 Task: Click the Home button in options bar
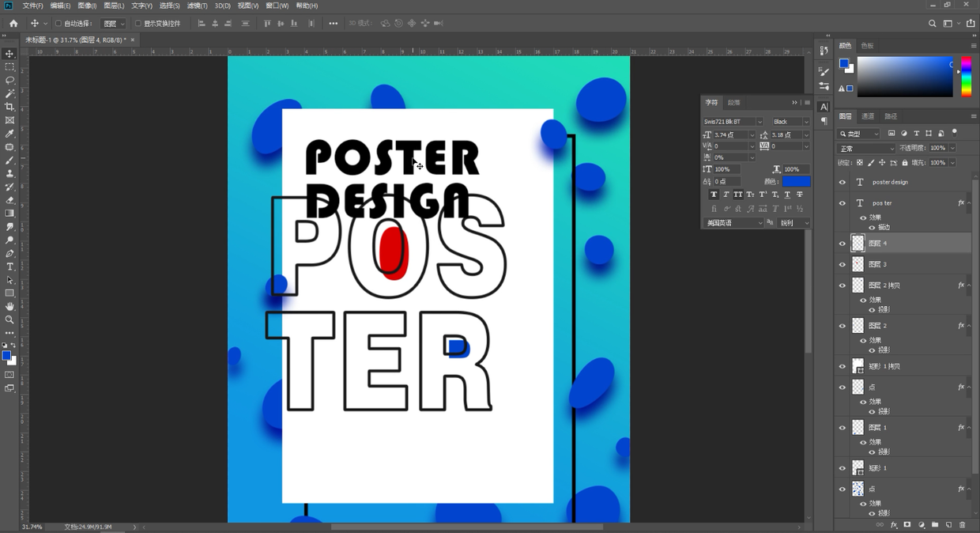[x=13, y=24]
